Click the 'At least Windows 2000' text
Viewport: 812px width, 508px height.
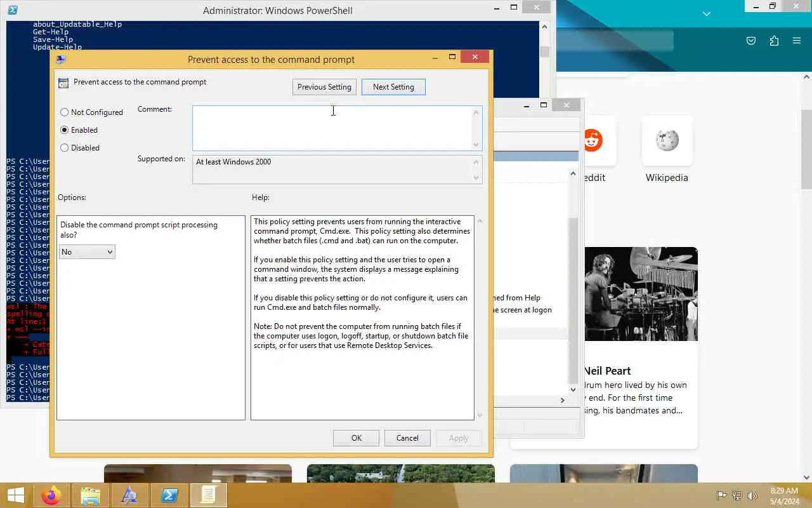pos(233,162)
